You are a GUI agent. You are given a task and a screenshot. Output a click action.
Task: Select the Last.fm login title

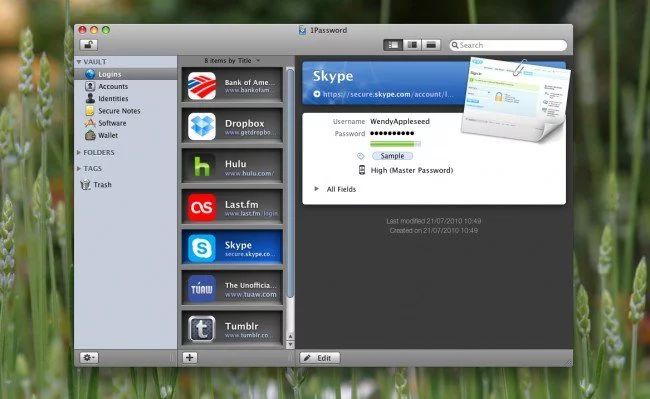242,205
